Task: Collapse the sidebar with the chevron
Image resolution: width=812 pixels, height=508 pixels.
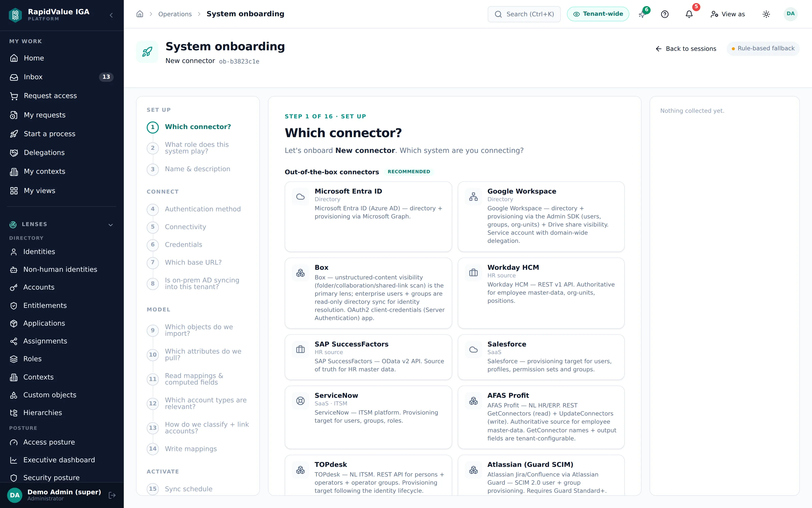Action: 111,15
